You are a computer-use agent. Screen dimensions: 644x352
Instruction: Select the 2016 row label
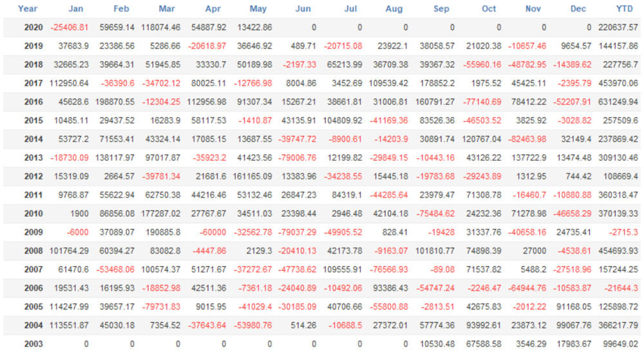pos(33,102)
